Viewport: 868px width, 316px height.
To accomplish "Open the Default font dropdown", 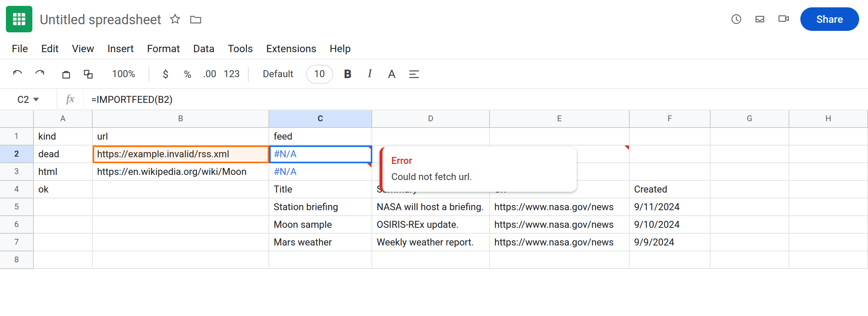I will point(278,74).
